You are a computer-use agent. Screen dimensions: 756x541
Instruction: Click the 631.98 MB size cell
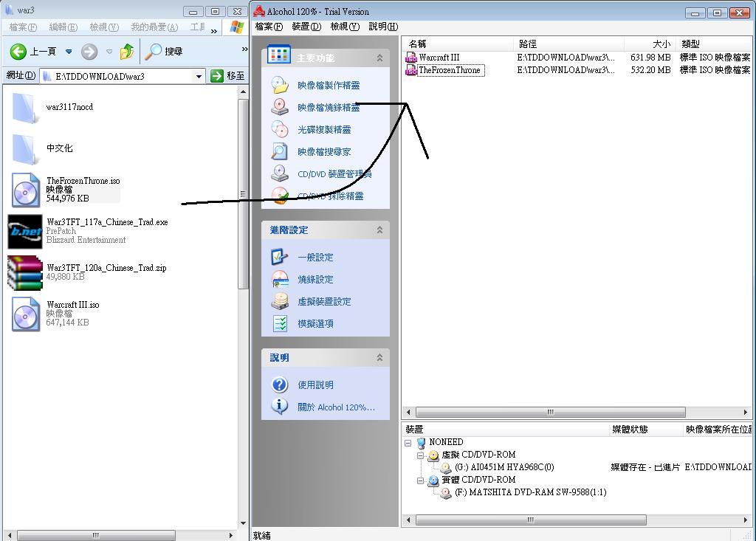(650, 58)
